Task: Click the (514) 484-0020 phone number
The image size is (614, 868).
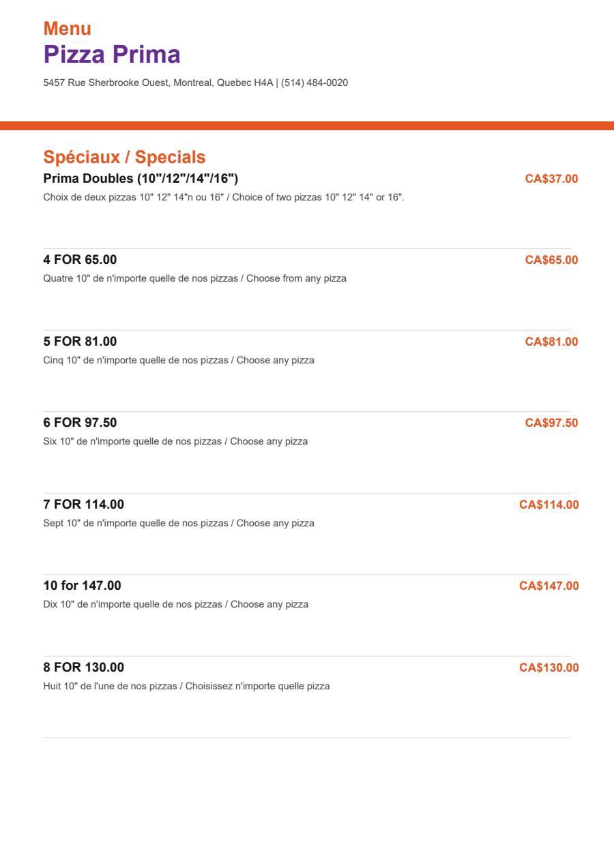Action: pos(315,83)
